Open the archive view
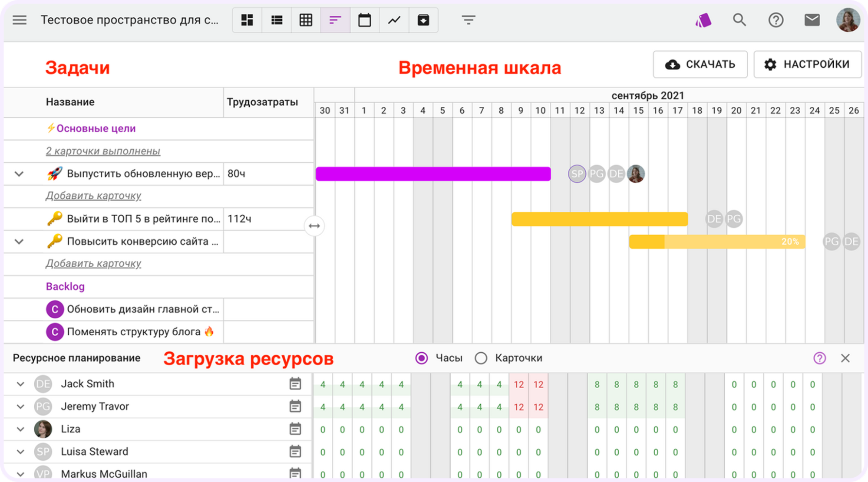The width and height of the screenshot is (868, 482). 424,20
